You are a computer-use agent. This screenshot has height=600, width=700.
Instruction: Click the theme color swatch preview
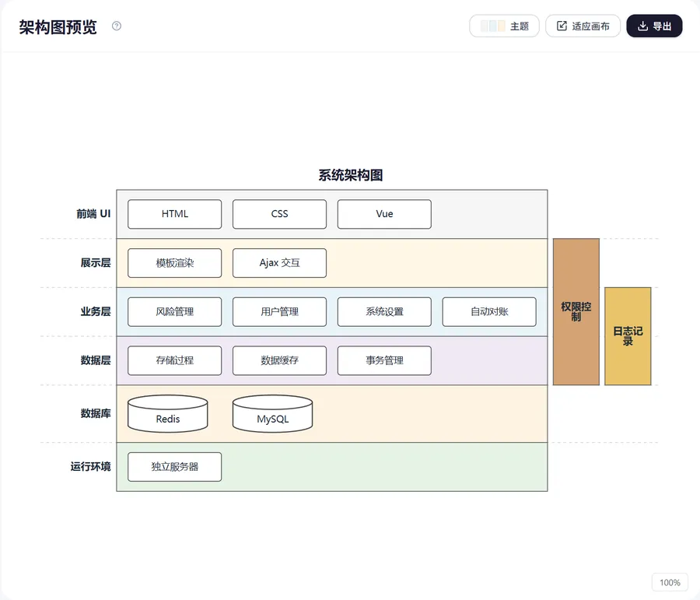coord(493,26)
